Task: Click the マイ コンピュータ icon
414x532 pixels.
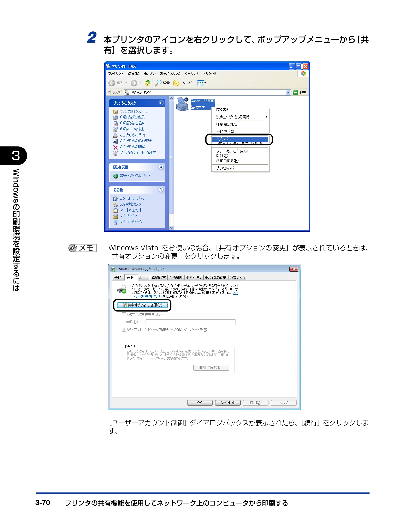Action: 115,222
